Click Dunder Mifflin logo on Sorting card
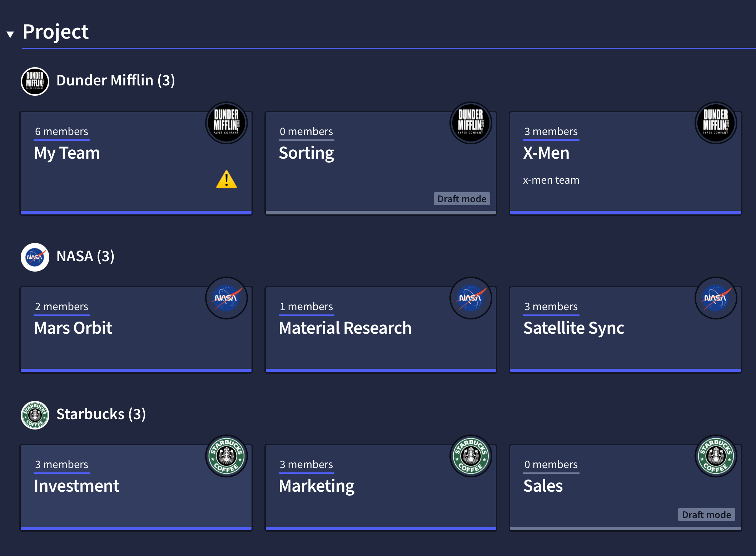The image size is (756, 556). click(x=471, y=123)
